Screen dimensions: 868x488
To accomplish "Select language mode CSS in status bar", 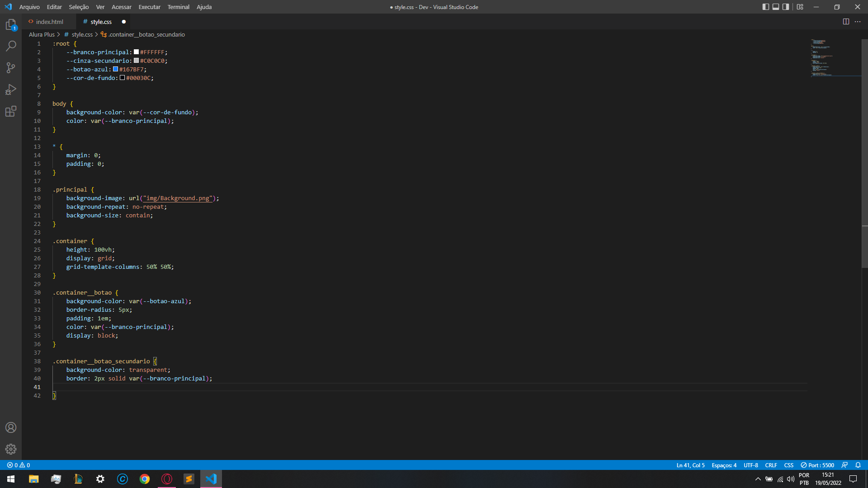I will click(x=788, y=465).
